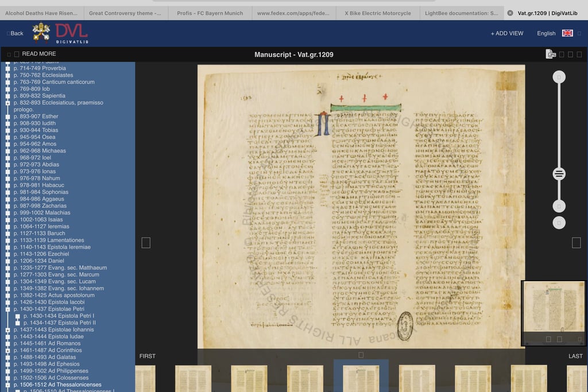Image resolution: width=588 pixels, height=392 pixels.
Task: Click READ MORE
Action: coord(39,54)
